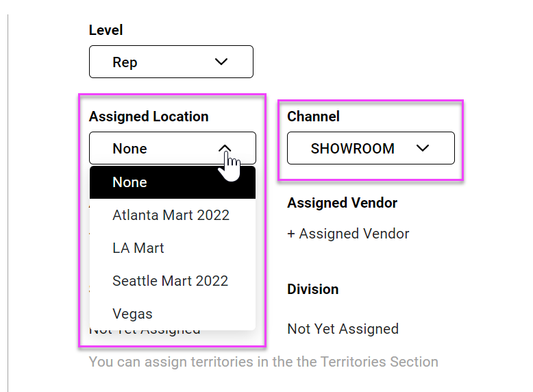This screenshot has width=533, height=392.
Task: Click the Channel field label
Action: [x=313, y=117]
